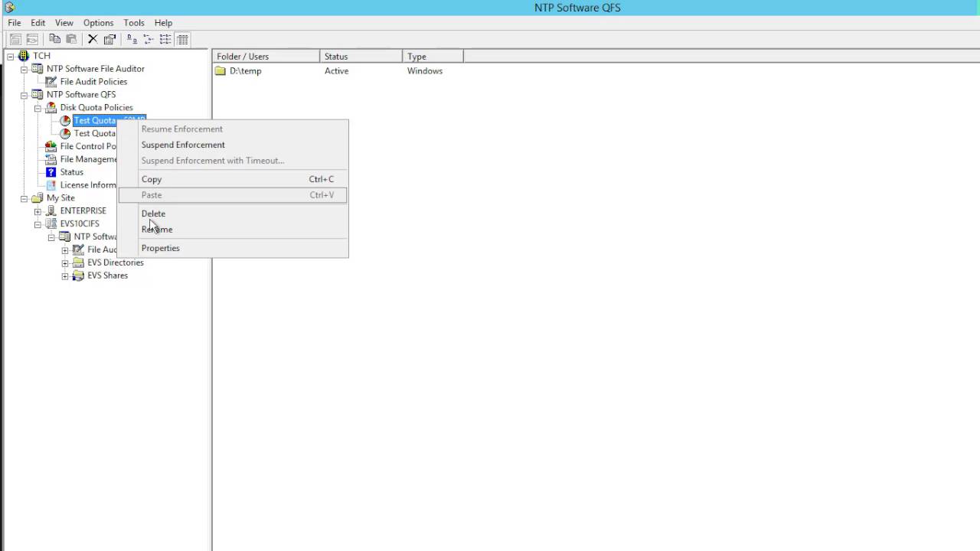Click the Delete X icon in the toolbar
This screenshot has width=980, height=551.
[93, 39]
